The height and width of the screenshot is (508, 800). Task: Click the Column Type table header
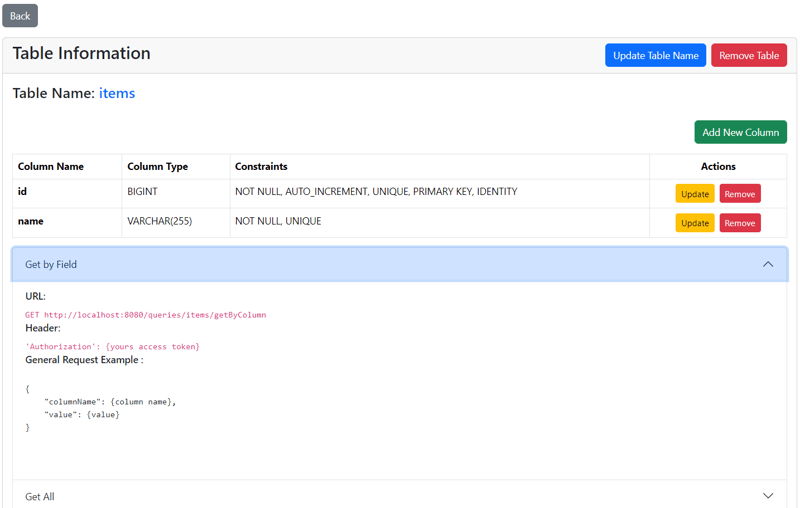click(157, 167)
